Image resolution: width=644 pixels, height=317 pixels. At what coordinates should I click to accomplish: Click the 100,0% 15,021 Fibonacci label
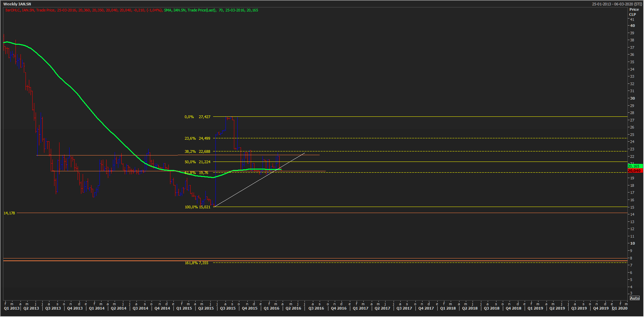(x=197, y=207)
